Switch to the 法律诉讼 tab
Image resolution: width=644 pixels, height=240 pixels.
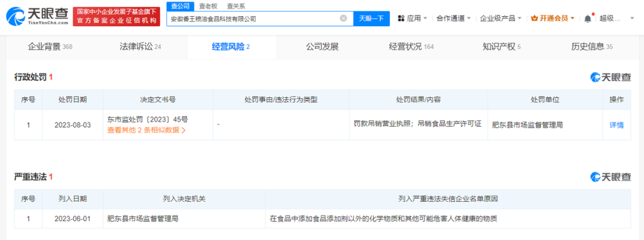click(140, 47)
